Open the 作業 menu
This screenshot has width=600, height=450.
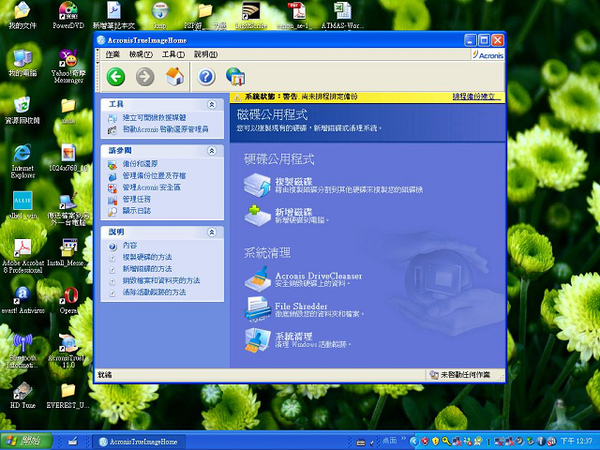pos(112,54)
